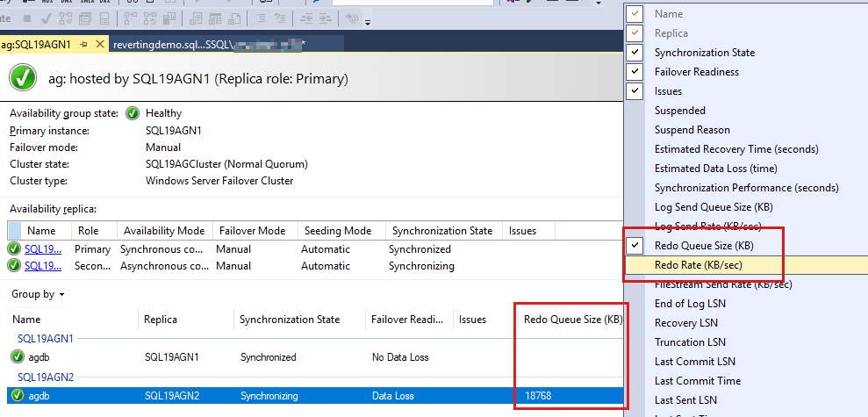Enable the Last Sent LSN column

pyautogui.click(x=685, y=399)
